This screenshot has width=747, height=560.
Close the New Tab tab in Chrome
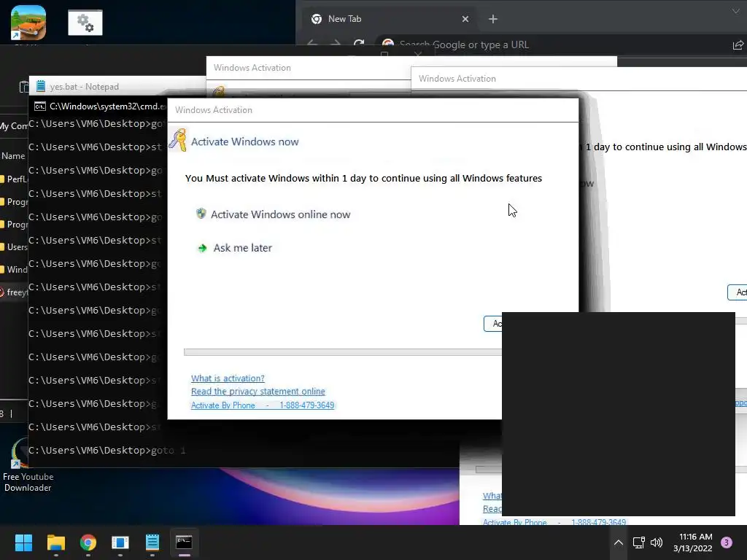coord(465,19)
